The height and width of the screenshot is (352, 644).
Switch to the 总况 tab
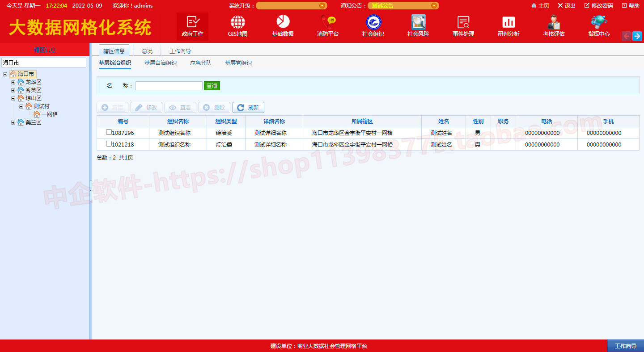tap(147, 51)
